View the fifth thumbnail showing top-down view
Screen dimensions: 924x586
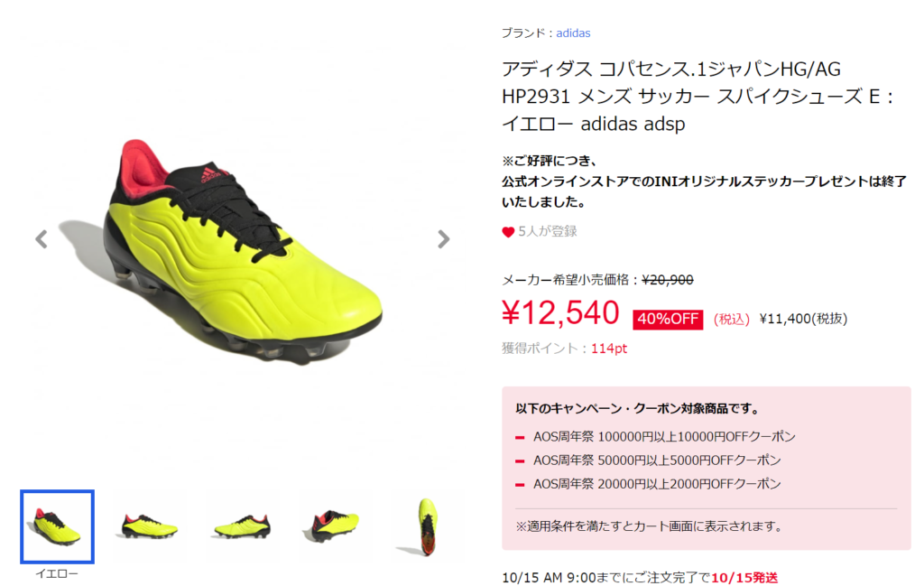point(428,526)
